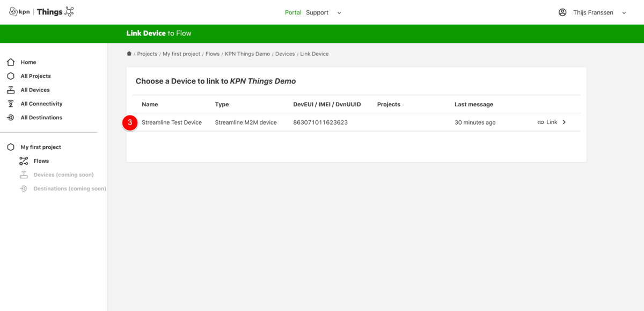Screen dimensions: 644x311
Task: Click the KPN Things logo
Action: [x=41, y=12]
